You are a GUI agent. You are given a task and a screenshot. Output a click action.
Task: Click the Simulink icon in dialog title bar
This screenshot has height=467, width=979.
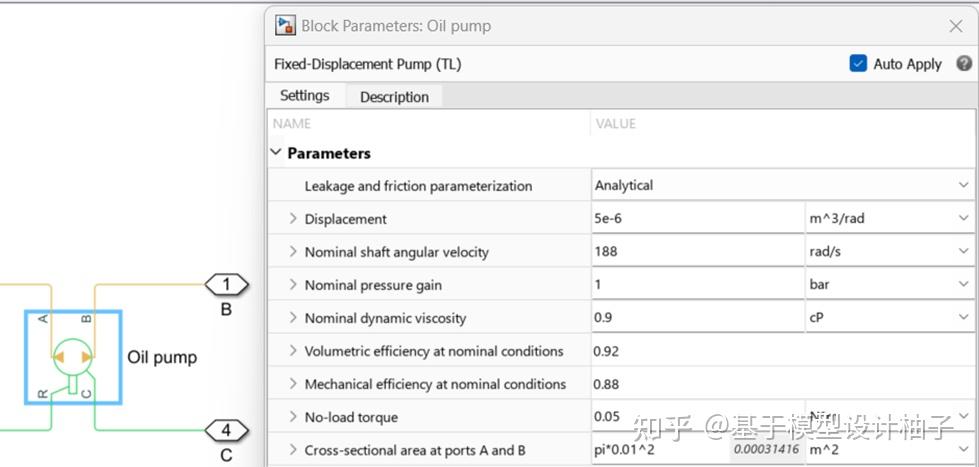pyautogui.click(x=286, y=26)
